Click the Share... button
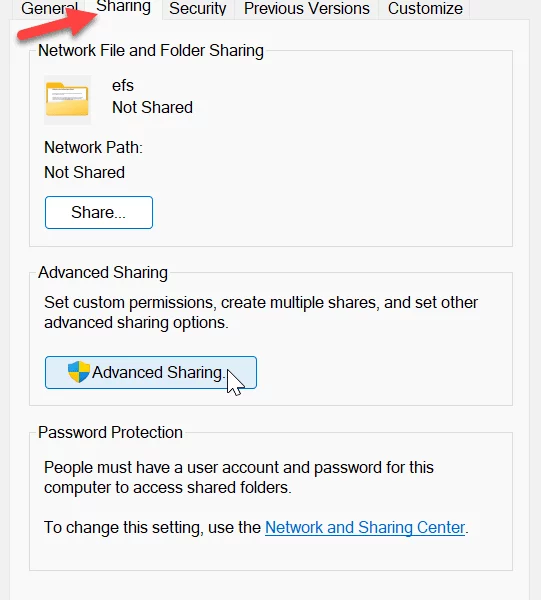 click(99, 212)
